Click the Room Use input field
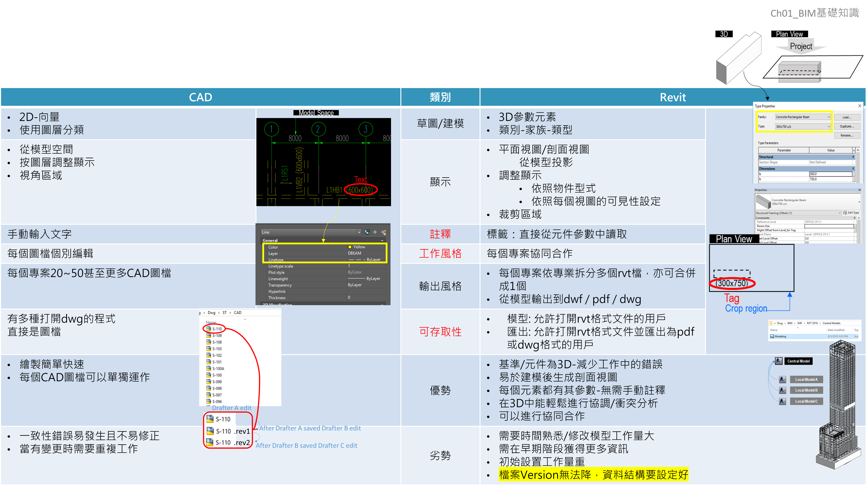 pos(829,226)
